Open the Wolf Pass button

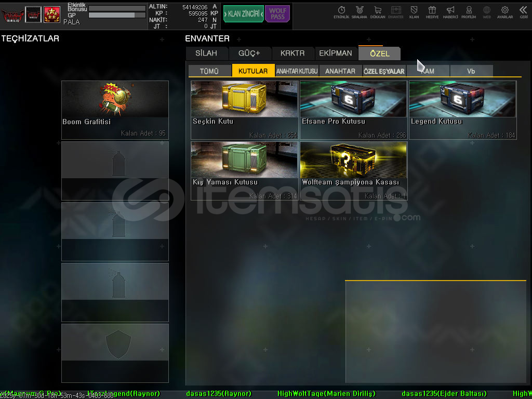point(277,14)
